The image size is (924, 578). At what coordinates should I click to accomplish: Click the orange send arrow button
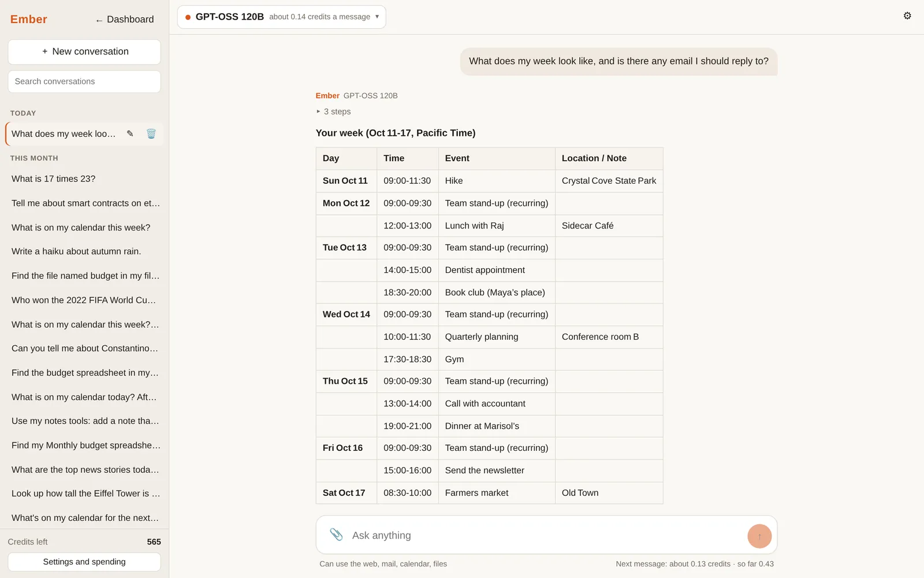pyautogui.click(x=759, y=536)
